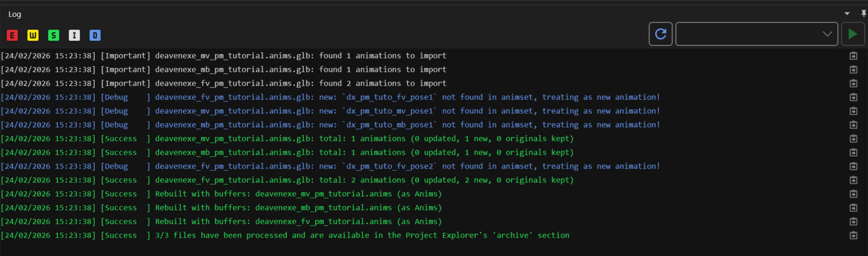The image size is (868, 256).
Task: Copy the first mv_pm_tutorial found-animations entry
Action: [853, 56]
